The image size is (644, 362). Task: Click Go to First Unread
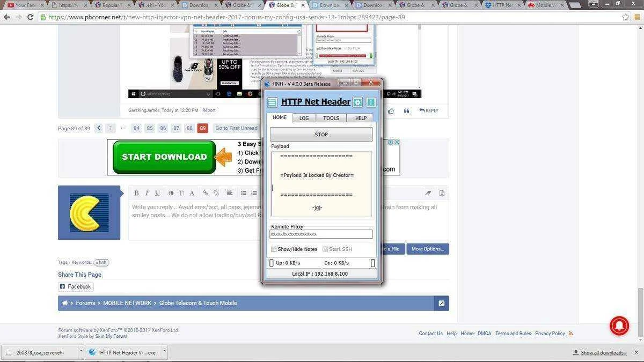[236, 128]
